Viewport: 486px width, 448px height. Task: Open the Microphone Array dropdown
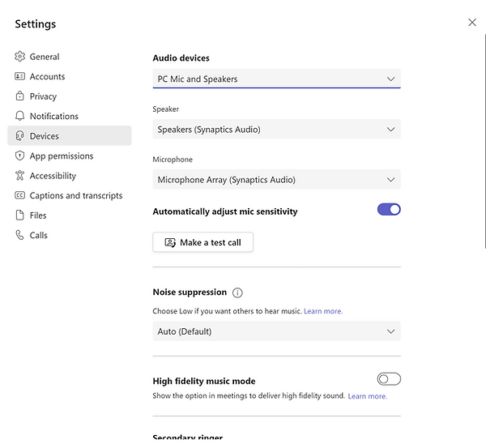[x=276, y=180]
